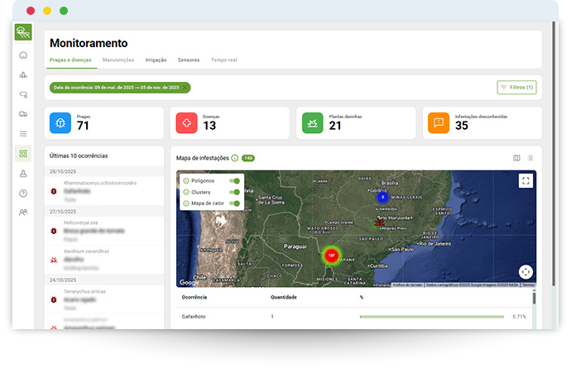Open the Filtros (1) filter panel
The image size is (571, 392).
coord(517,87)
